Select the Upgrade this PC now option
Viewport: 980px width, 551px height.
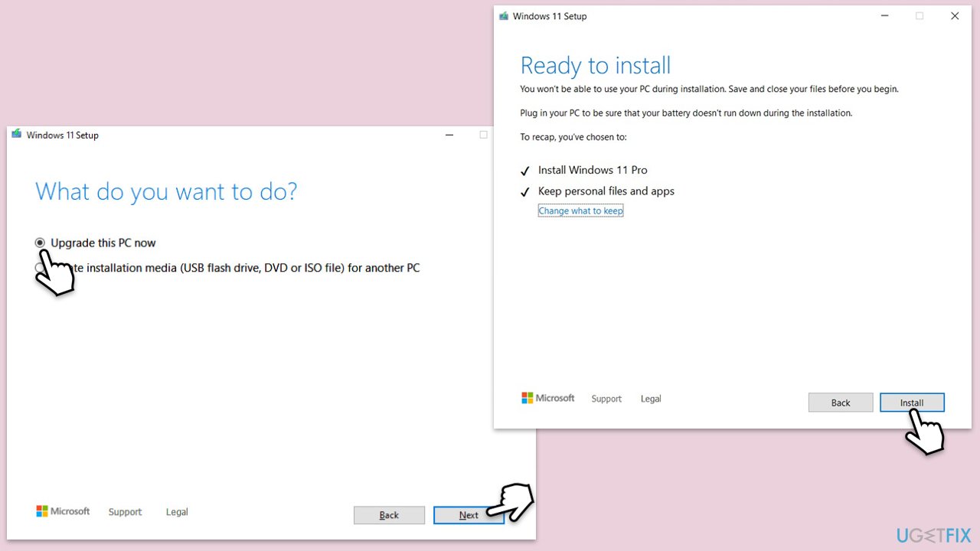40,243
